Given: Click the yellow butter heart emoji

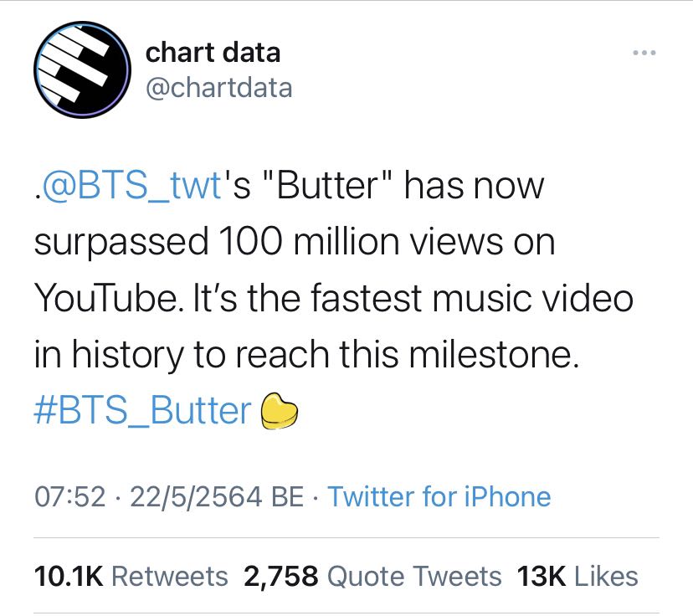Looking at the screenshot, I should click(280, 411).
